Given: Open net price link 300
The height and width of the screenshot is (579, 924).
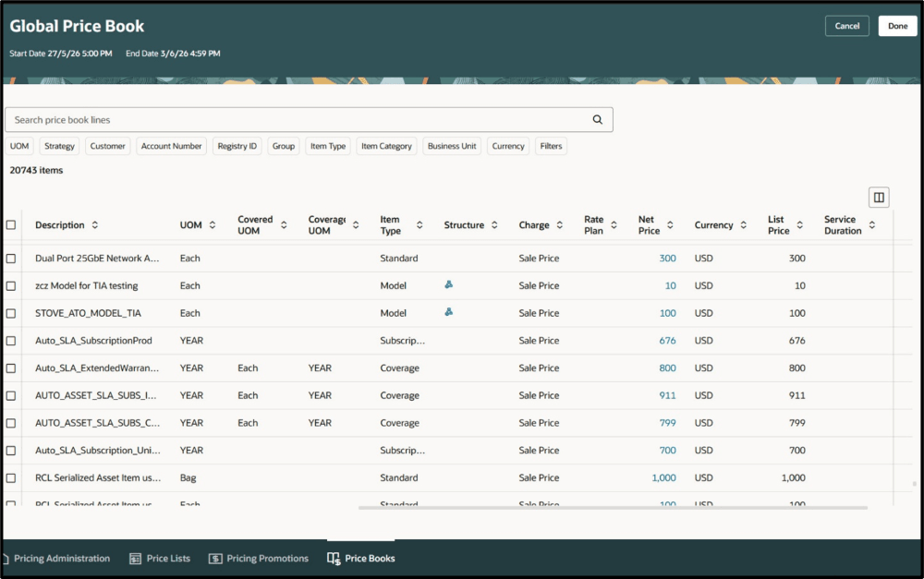Looking at the screenshot, I should 667,259.
